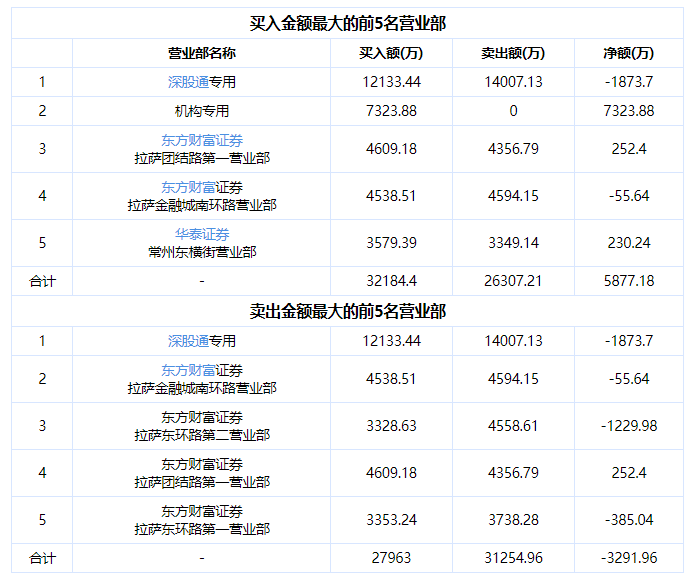Select 14007.13 in the sell table
The image size is (696, 579).
[x=513, y=341]
